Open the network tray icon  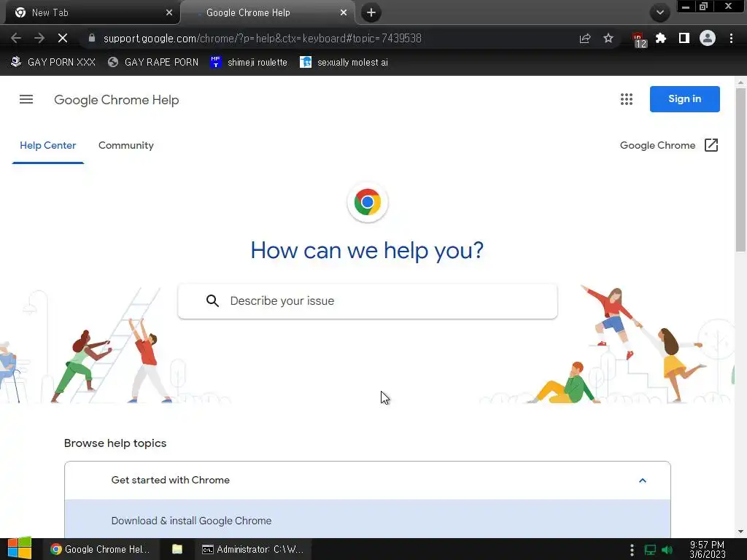[x=650, y=550]
